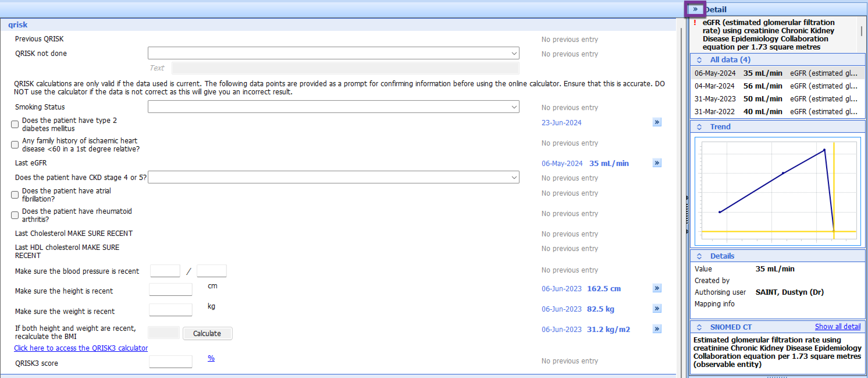Open the QRISK3 calculator link
This screenshot has height=378, width=868.
pos(81,348)
